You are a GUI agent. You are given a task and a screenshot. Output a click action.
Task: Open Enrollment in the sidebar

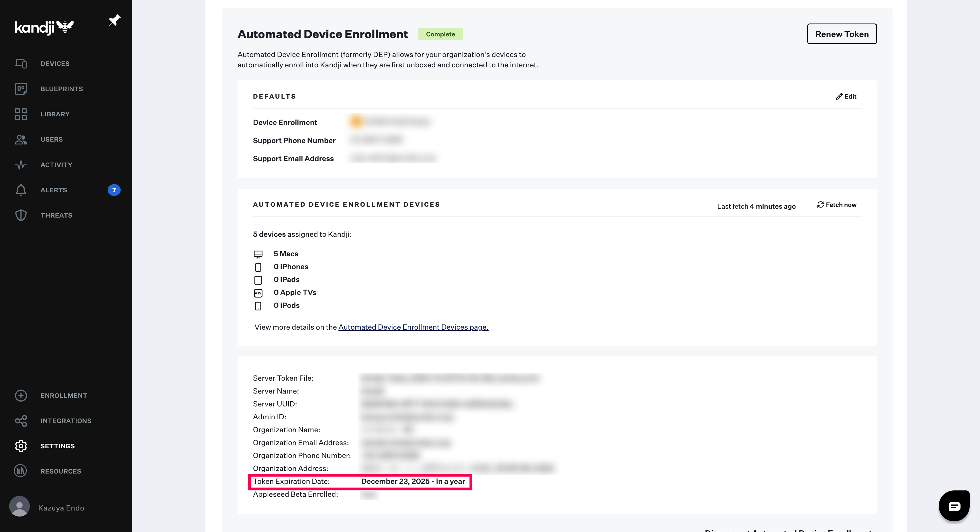(64, 396)
